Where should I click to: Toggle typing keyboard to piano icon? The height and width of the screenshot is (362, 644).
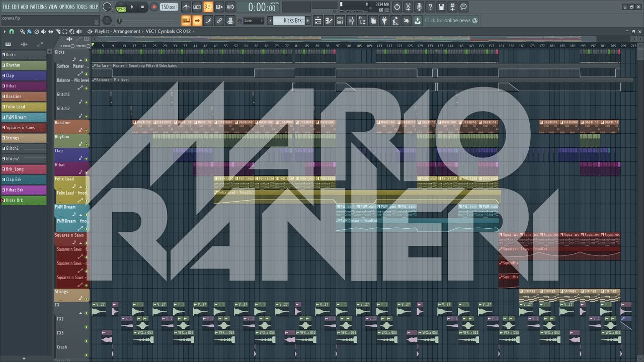[x=186, y=21]
